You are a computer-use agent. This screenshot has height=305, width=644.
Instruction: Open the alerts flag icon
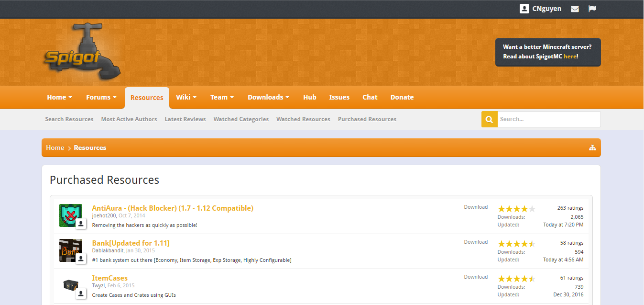coord(592,9)
